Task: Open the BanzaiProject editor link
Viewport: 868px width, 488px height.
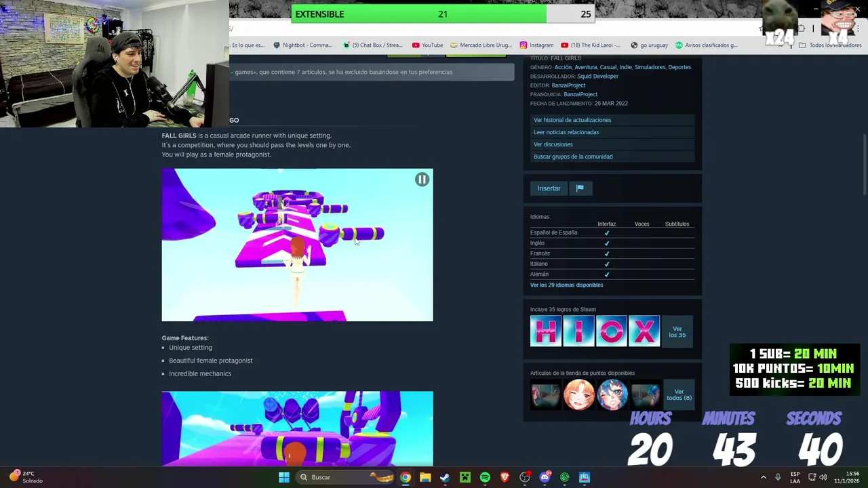Action: (568, 85)
